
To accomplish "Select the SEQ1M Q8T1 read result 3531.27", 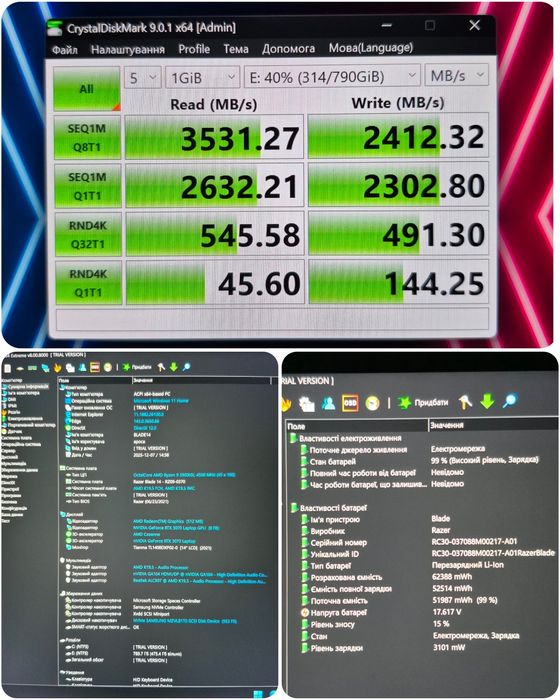I will [214, 138].
